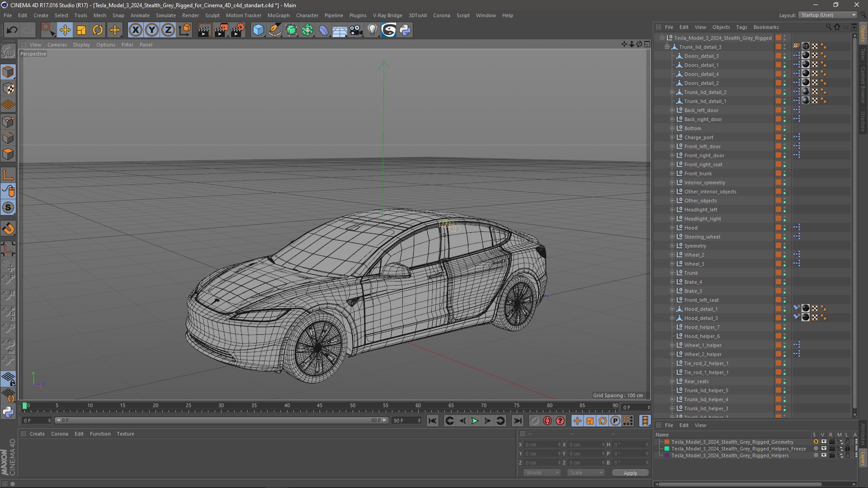This screenshot has height=488, width=868.
Task: Select the Rotate tool
Action: point(98,30)
